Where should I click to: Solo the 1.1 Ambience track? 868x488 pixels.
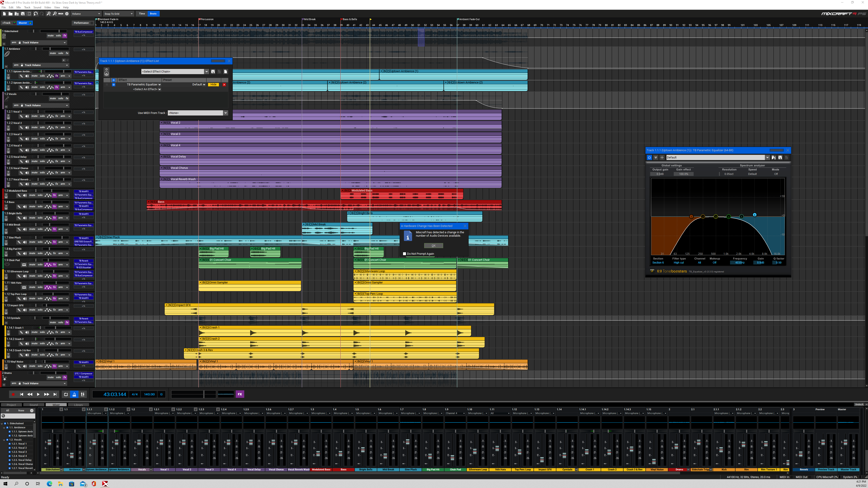[x=61, y=53]
